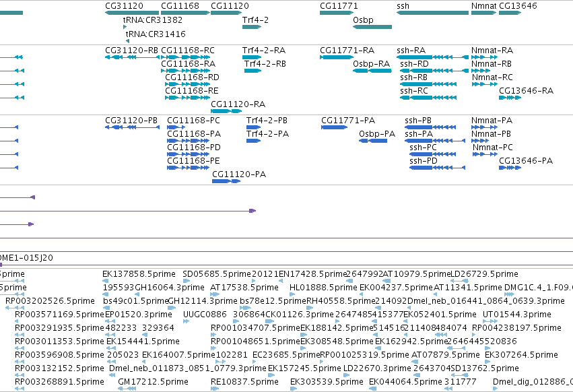The height and width of the screenshot is (392, 573).
Task: Select EST HL01888.5prime
Action: 323,288
